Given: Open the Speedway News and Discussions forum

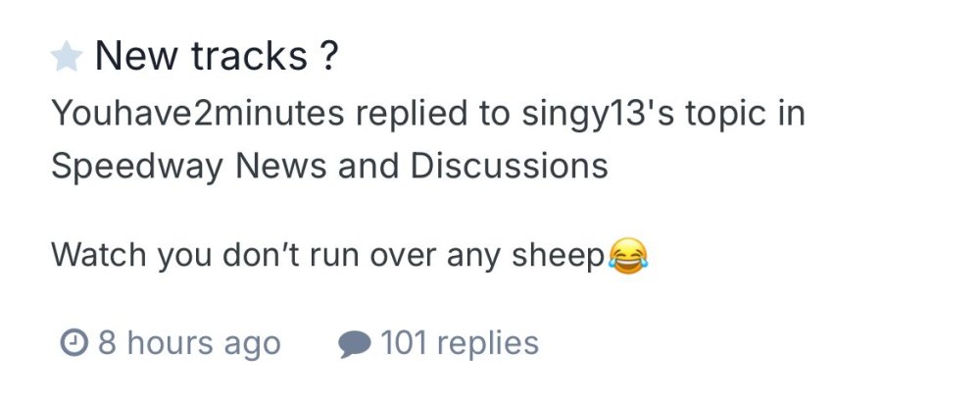Looking at the screenshot, I should pos(329,165).
